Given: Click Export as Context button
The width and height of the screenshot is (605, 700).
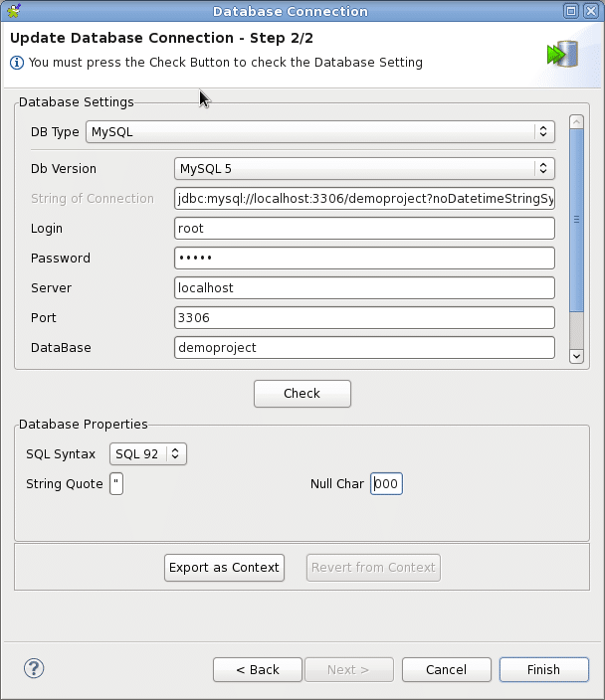Looking at the screenshot, I should tap(225, 568).
